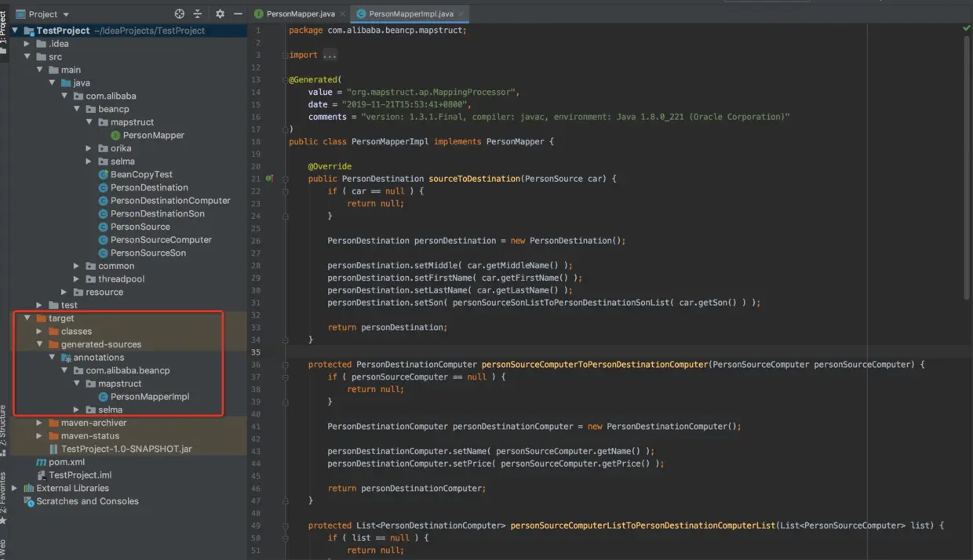This screenshot has height=560, width=973.
Task: Collapse the generated-sources folder
Action: (x=39, y=344)
